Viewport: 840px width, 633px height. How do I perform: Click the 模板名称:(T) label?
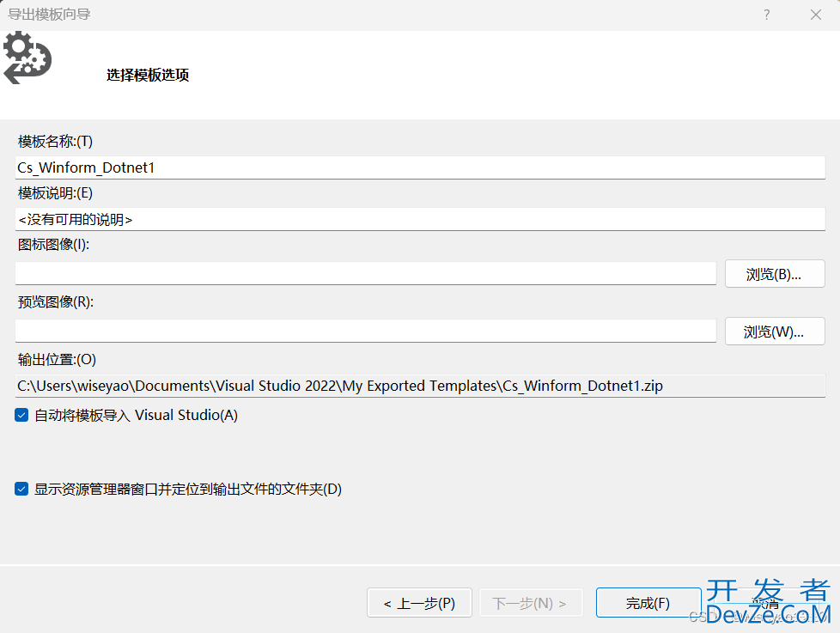[x=55, y=142]
